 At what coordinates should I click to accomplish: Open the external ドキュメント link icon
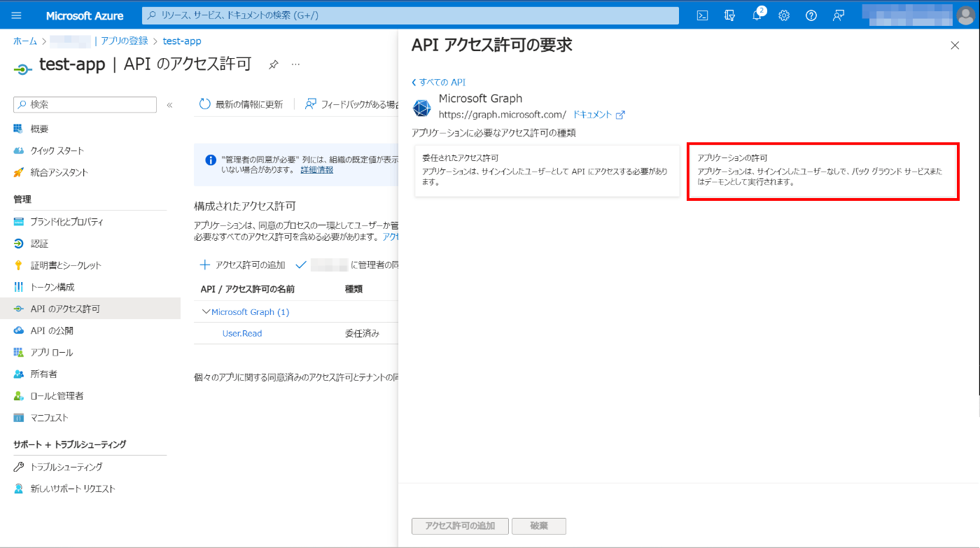[620, 115]
